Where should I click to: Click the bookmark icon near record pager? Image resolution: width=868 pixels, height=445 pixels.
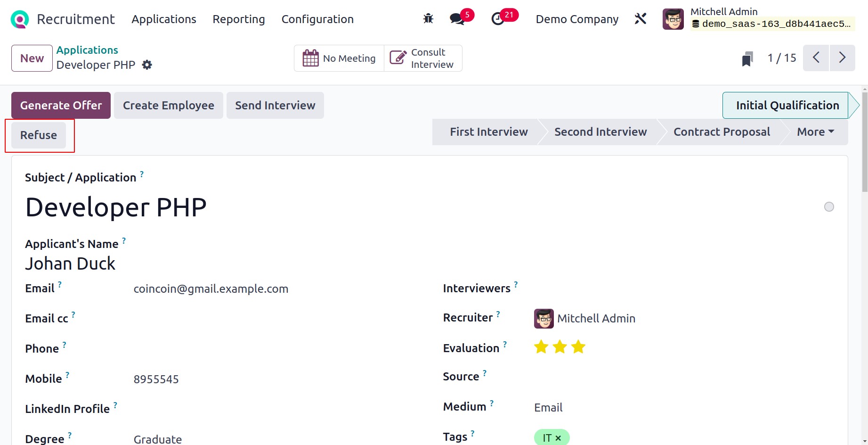click(747, 58)
